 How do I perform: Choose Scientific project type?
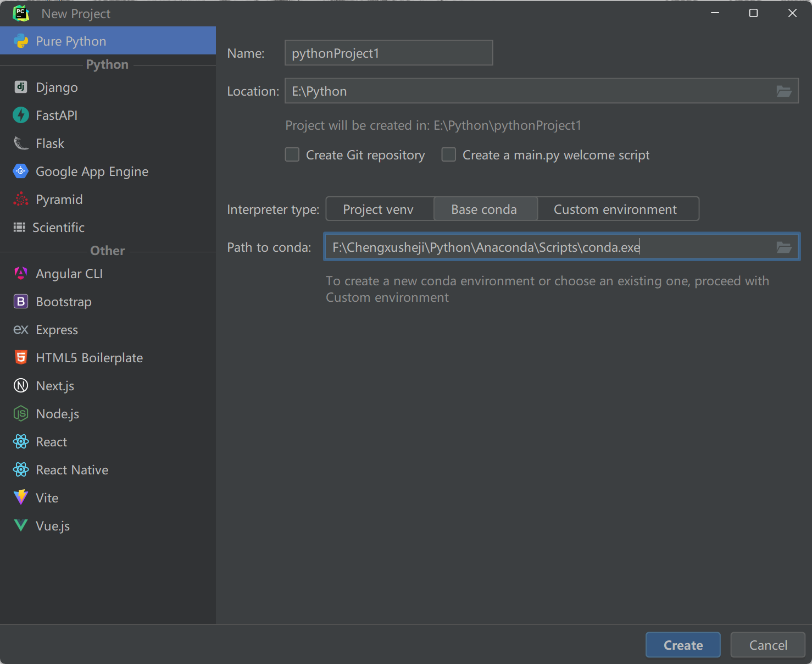pos(108,227)
